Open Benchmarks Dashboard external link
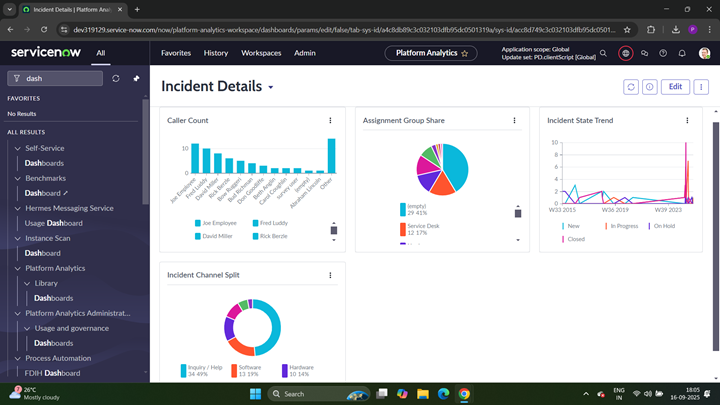 coord(46,193)
